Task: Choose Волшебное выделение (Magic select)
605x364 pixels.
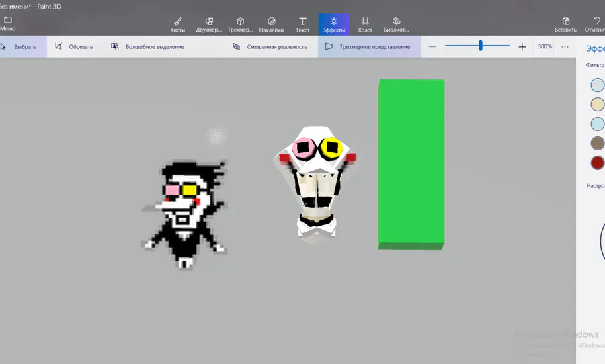Action: coord(147,46)
